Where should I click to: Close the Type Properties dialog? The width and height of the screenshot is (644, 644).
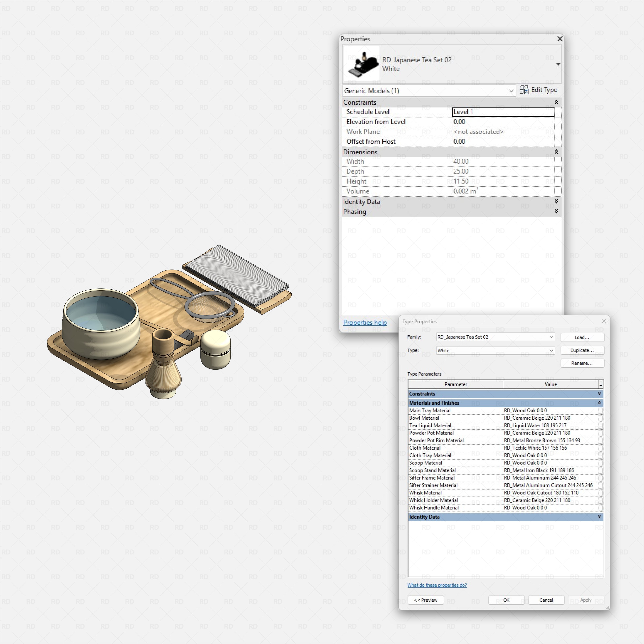(x=604, y=321)
